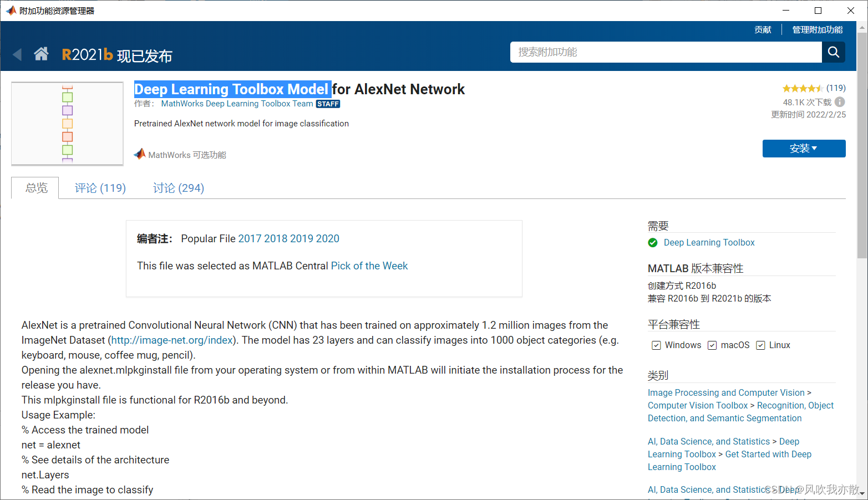
Task: Click the MathWorks optional feature logo
Action: (x=140, y=154)
